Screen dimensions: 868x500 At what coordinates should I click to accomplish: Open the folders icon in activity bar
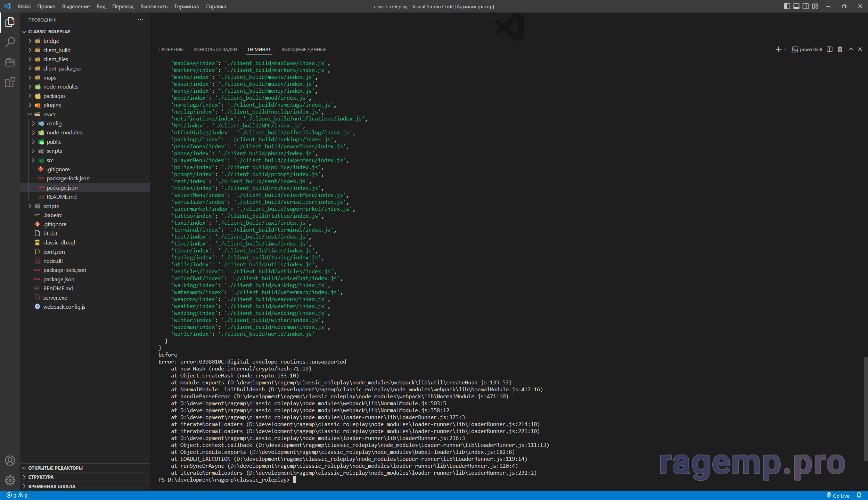click(10, 62)
